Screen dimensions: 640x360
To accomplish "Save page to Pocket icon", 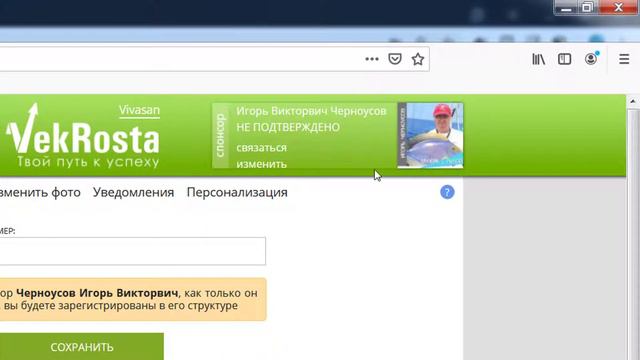I will (x=395, y=59).
